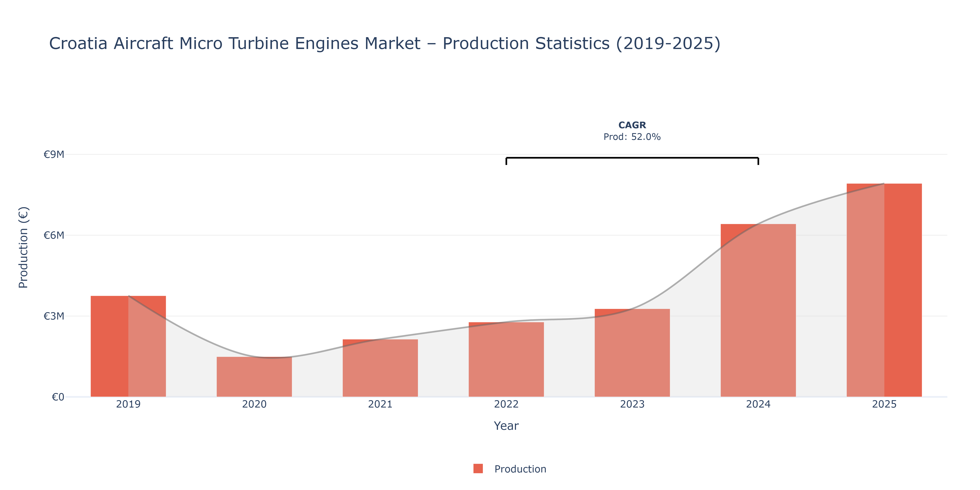Viewport: 980px width, 490px height.
Task: Click the chart title text
Action: 385,43
